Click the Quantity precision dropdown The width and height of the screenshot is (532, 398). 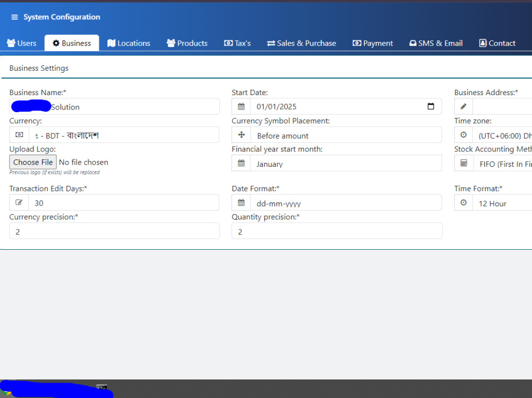coord(337,231)
